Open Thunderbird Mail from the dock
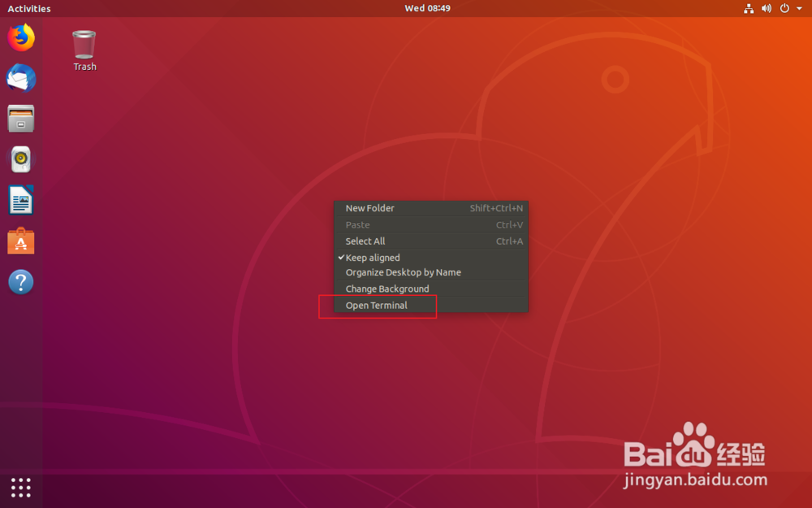 click(x=21, y=78)
